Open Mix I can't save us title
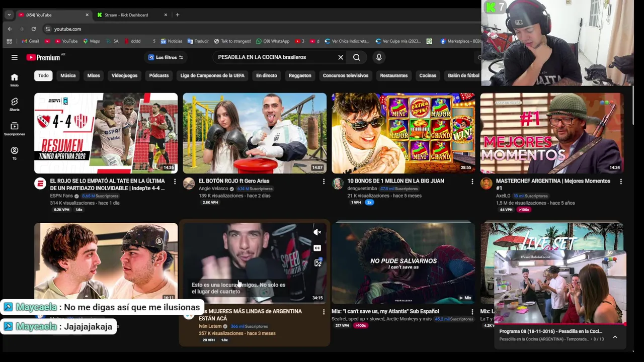The height and width of the screenshot is (362, 644). click(385, 312)
